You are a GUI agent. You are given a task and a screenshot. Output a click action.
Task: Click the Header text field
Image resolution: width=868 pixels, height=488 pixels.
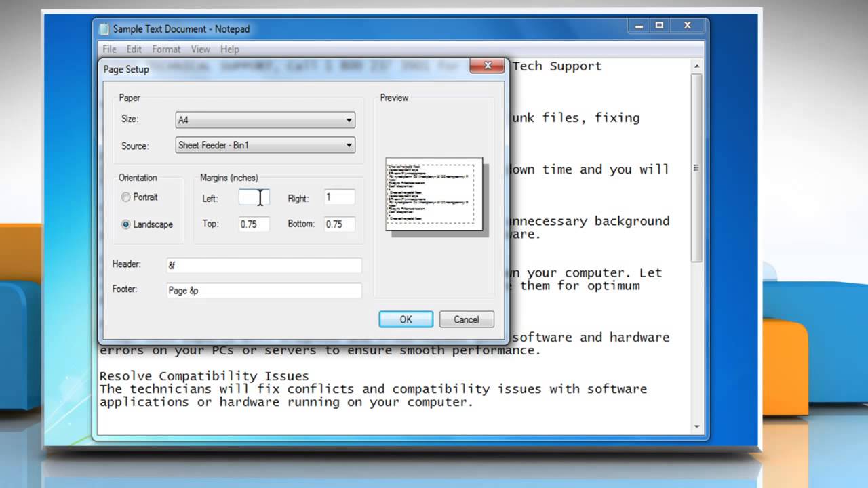tap(264, 265)
